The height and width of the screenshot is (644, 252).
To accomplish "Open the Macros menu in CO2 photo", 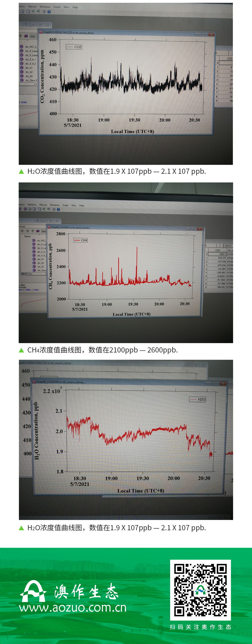I will tap(32, 7).
